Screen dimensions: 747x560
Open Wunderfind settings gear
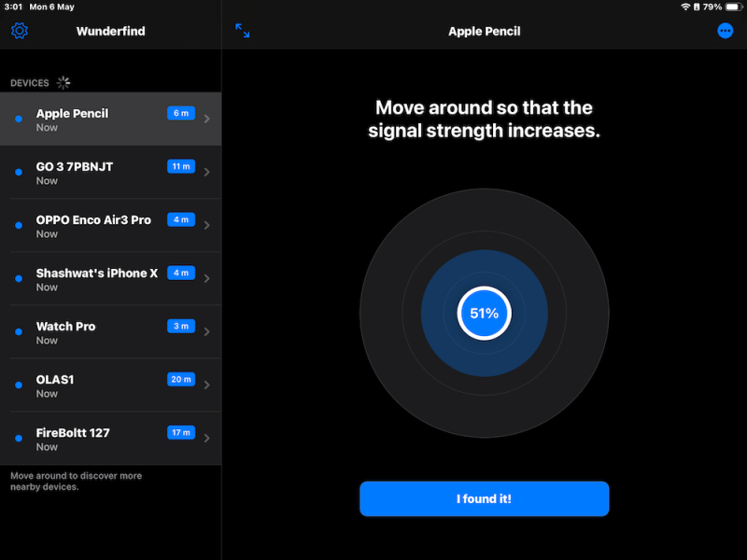tap(20, 31)
